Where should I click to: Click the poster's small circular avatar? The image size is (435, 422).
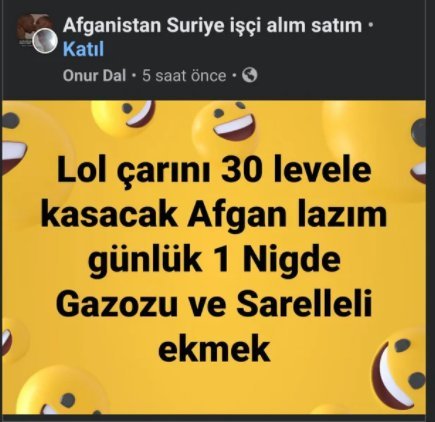45,42
